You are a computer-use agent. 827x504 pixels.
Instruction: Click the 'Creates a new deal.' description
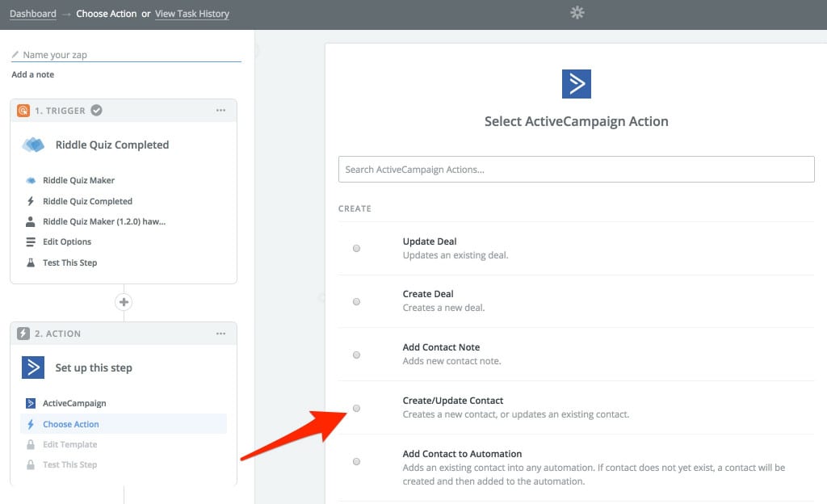click(x=443, y=308)
